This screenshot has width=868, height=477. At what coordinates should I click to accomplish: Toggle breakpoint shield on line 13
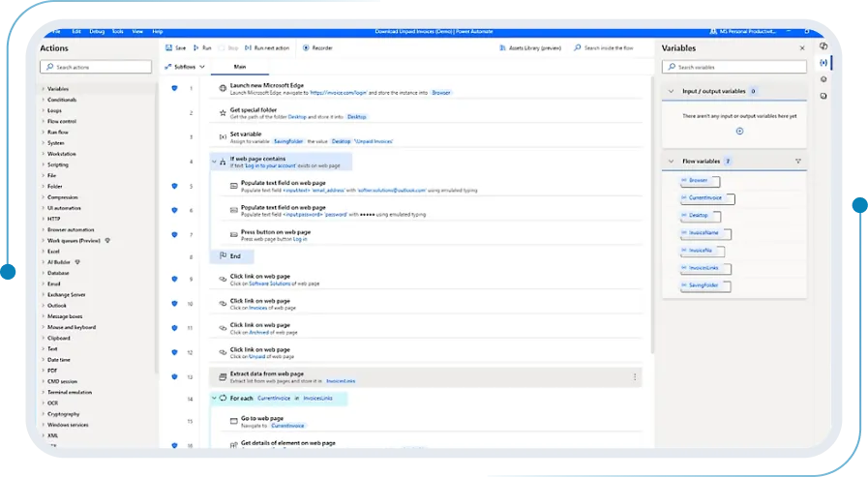click(174, 376)
